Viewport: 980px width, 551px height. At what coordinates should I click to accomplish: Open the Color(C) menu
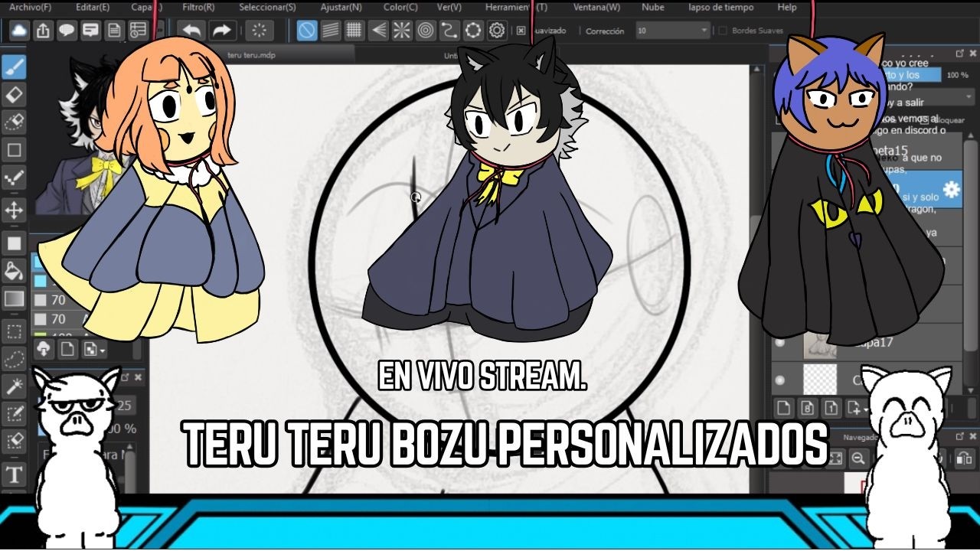tap(400, 8)
